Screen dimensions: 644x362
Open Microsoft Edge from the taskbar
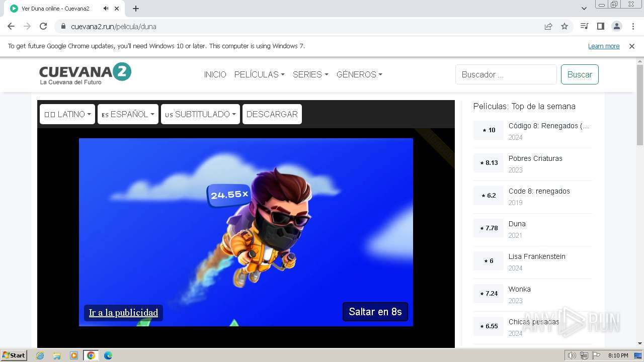108,355
